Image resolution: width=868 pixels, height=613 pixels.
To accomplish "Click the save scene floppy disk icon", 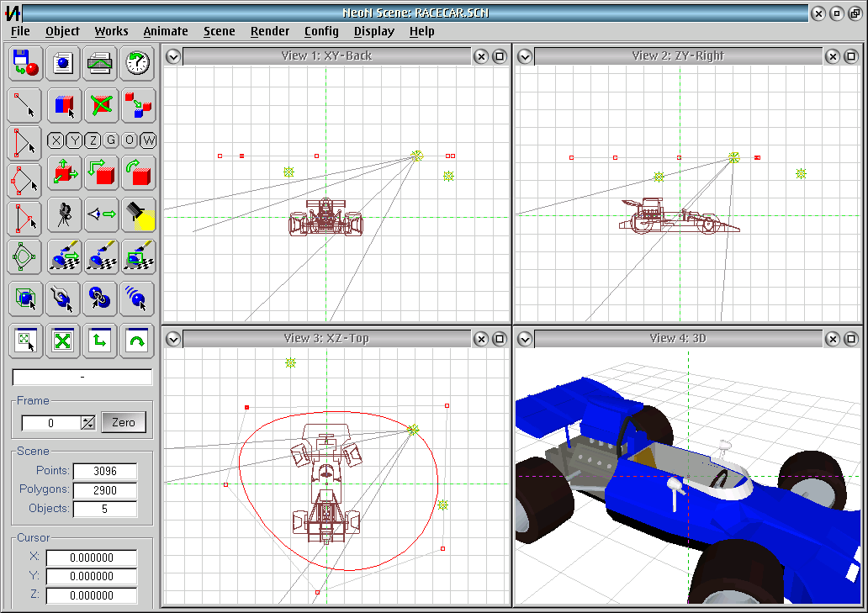I will (x=25, y=62).
